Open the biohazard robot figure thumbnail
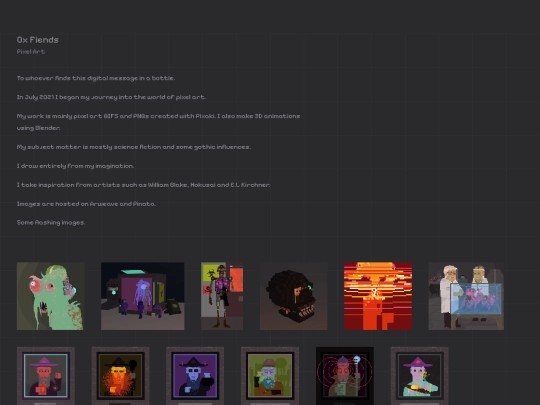This screenshot has width=540, height=405. tap(222, 296)
